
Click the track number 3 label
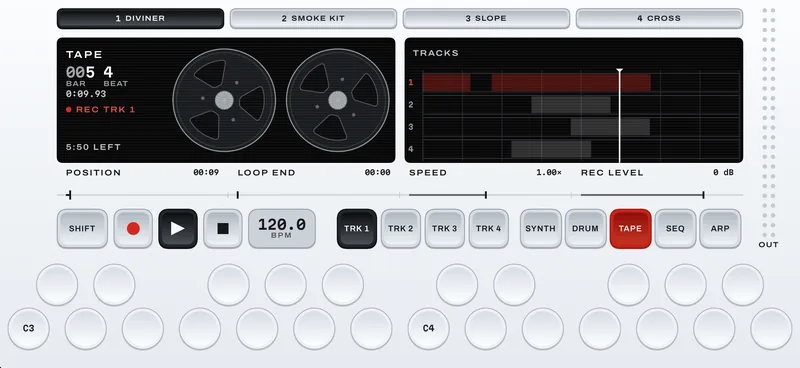tap(411, 127)
